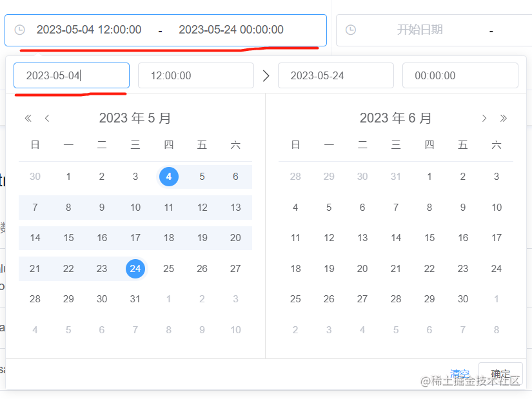Click the 2023 年 5 月 calendar header
This screenshot has height=399, width=532.
pos(135,118)
